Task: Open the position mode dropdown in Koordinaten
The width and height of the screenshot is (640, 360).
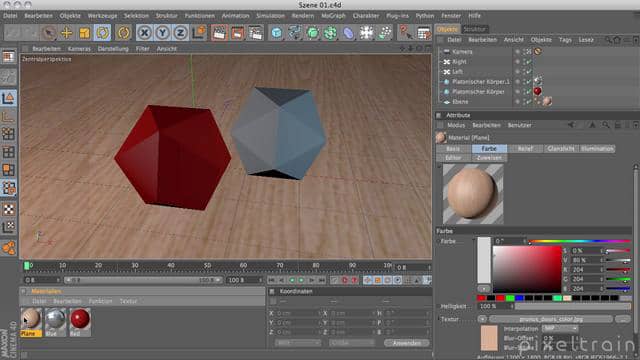Action: coord(298,343)
